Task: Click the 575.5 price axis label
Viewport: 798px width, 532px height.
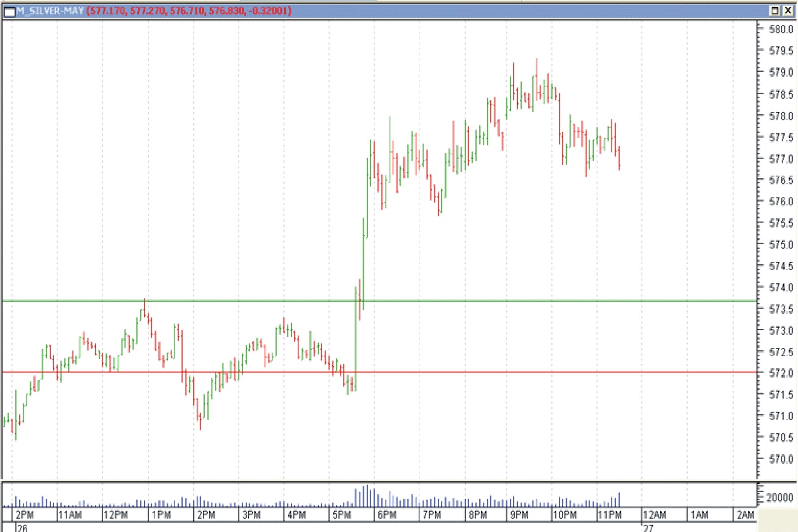Action: point(781,223)
